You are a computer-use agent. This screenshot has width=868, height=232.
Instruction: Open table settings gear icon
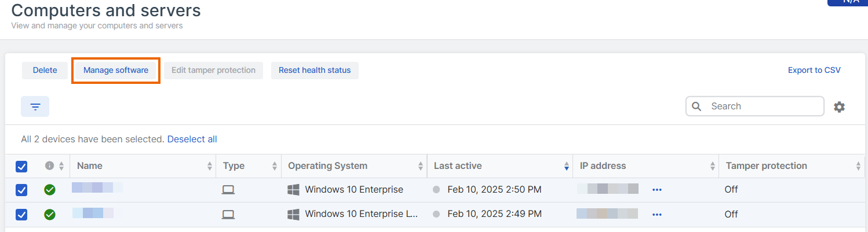click(839, 106)
